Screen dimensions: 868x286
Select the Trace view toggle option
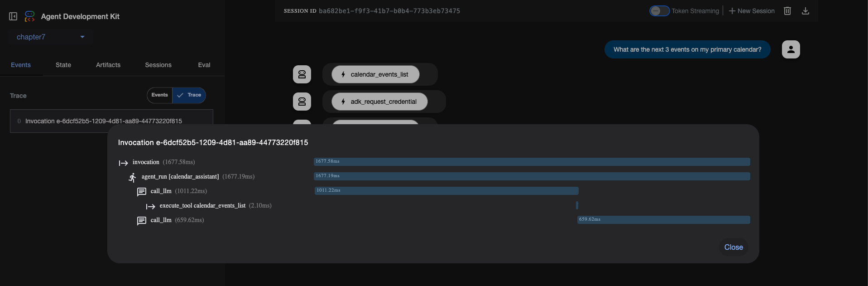(189, 95)
